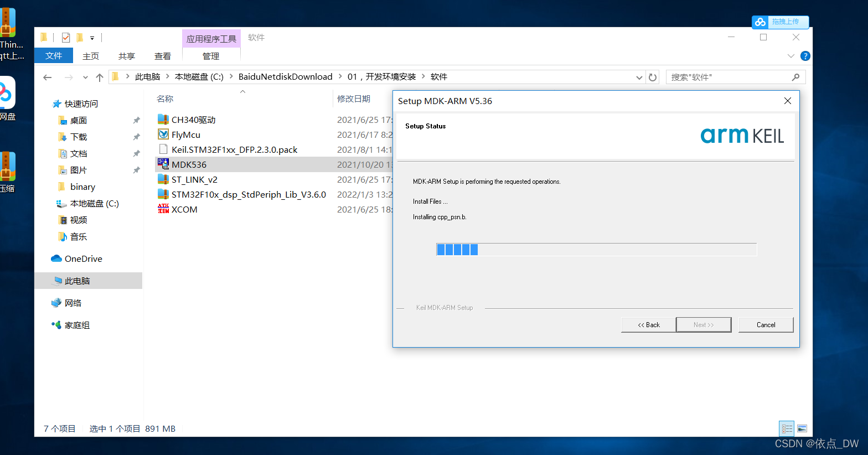Go back with the Explorer back arrow
The width and height of the screenshot is (868, 455).
[48, 77]
